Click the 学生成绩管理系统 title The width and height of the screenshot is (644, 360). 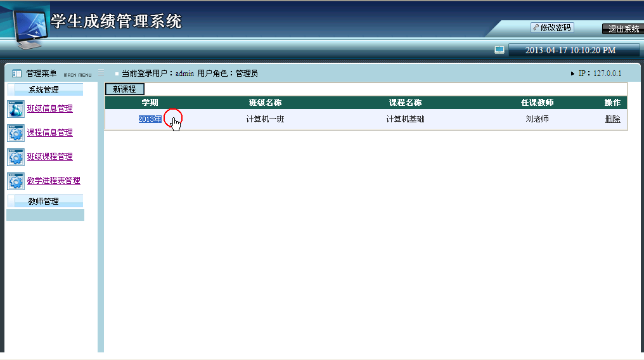(116, 22)
